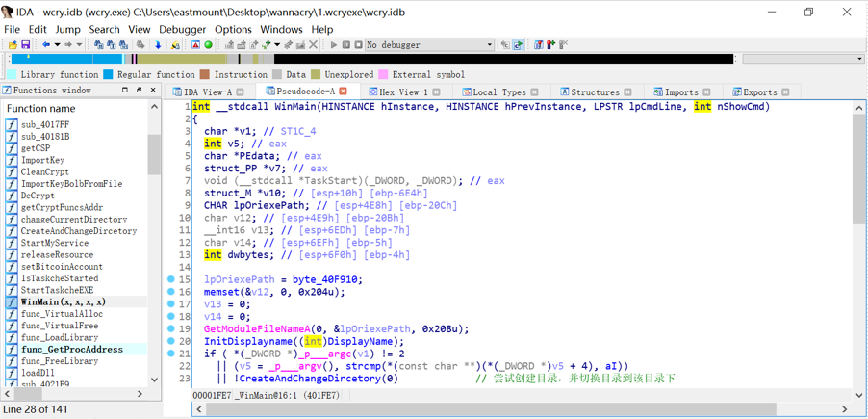
Task: Open the forward arrow history dropdown
Action: [x=79, y=45]
